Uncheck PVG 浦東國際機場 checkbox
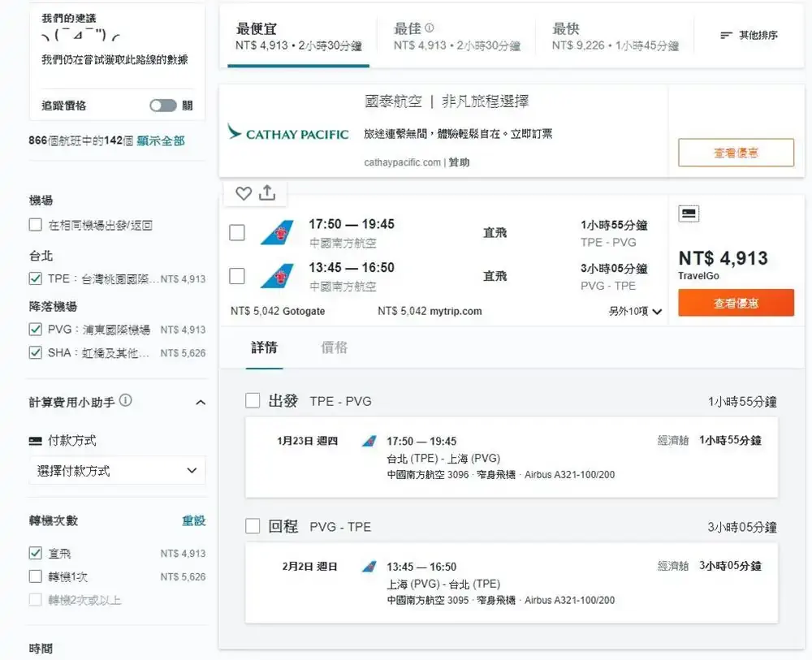The image size is (812, 660). click(35, 330)
